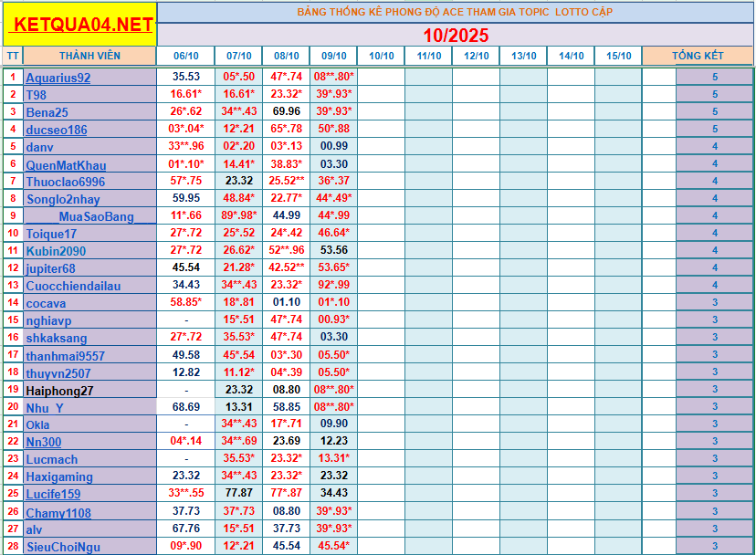This screenshot has height=555, width=756.
Task: Click the BẢNG THỐNG KÊ PHONG ĐỘ title
Action: pos(455,12)
